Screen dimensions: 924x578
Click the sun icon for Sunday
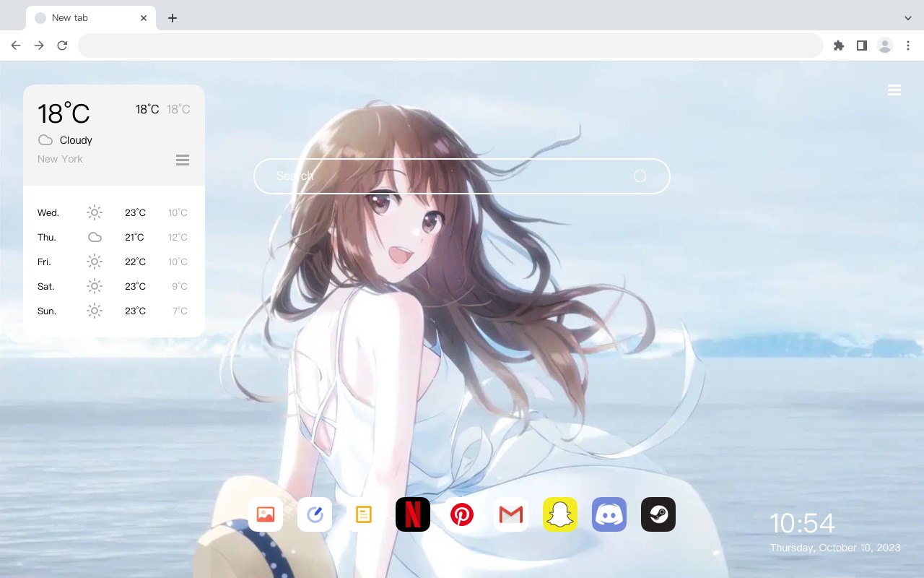coord(95,311)
